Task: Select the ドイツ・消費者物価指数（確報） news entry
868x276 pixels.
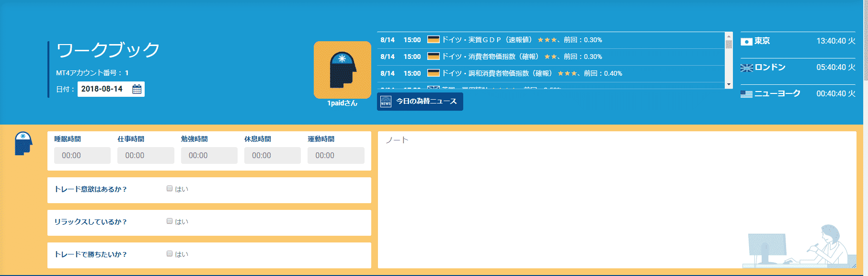Action: [551, 57]
